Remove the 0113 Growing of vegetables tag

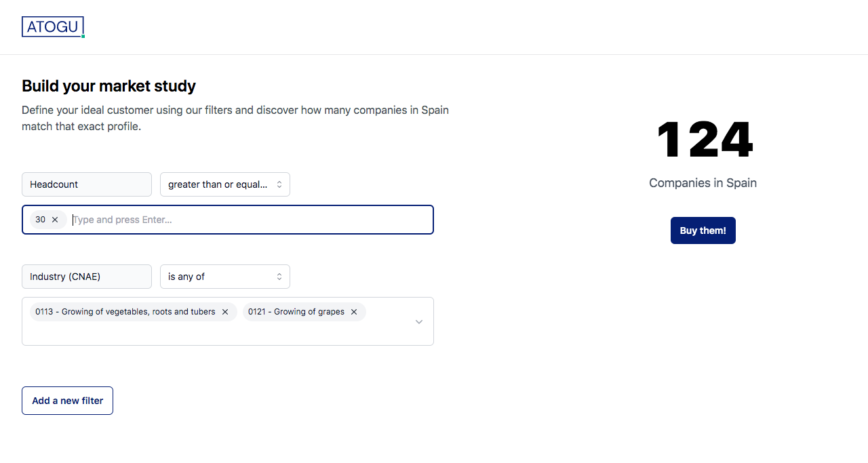(x=225, y=312)
